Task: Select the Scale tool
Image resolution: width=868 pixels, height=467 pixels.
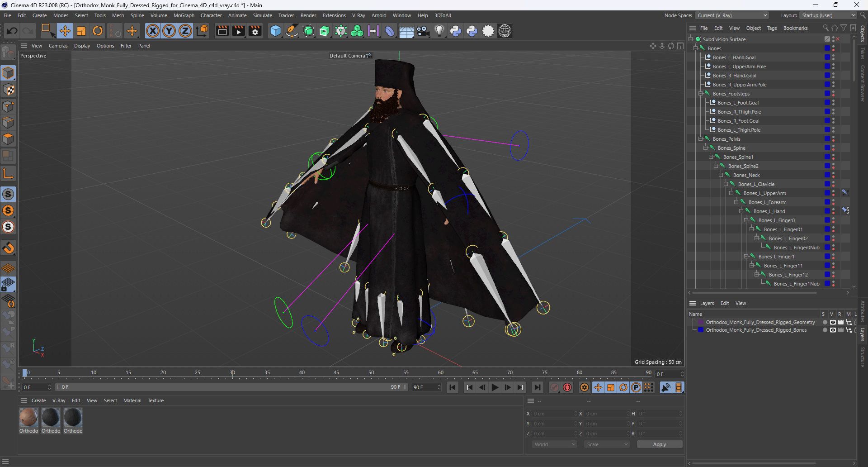Action: 81,31
